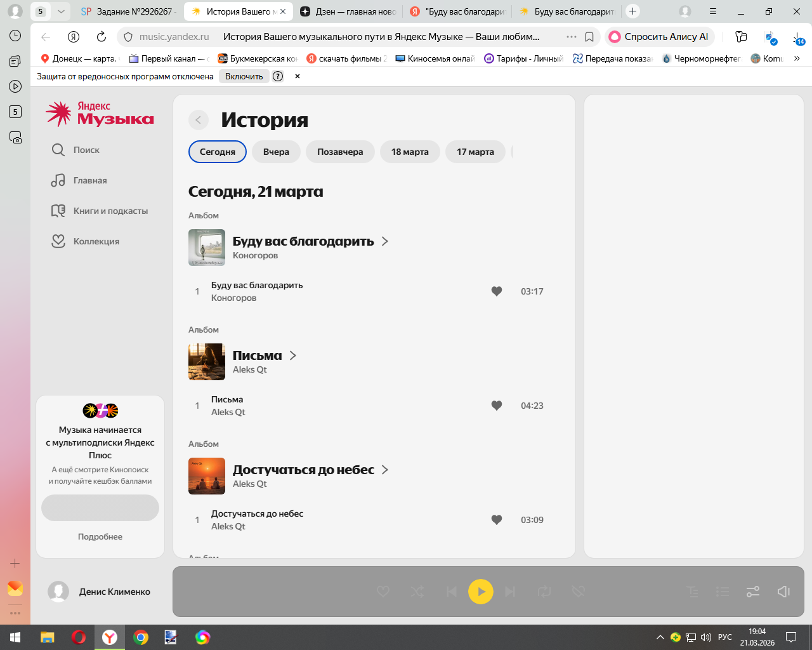The image size is (812, 650).
Task: Show history for 17 марта
Action: 475,152
